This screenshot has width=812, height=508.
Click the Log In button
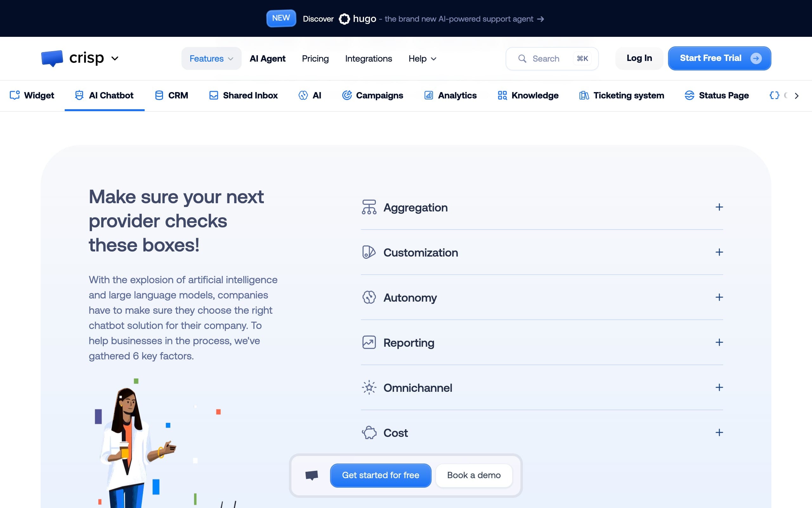click(639, 58)
